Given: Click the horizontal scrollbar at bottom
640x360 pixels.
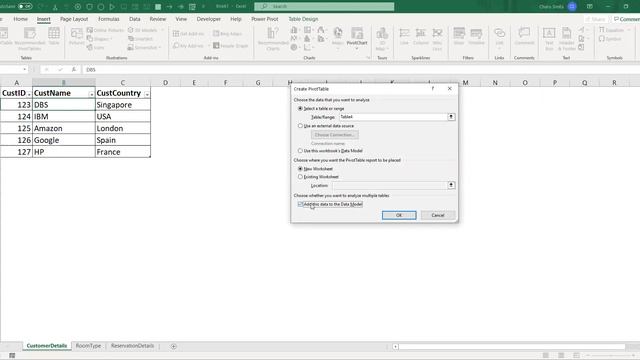Looking at the screenshot, I should point(512,347).
